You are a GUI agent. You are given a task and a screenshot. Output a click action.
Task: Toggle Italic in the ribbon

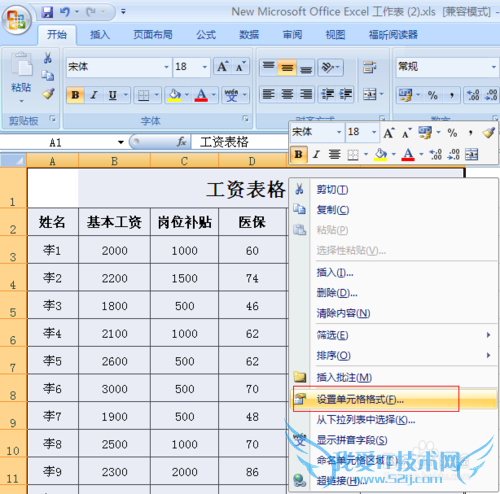[x=94, y=95]
